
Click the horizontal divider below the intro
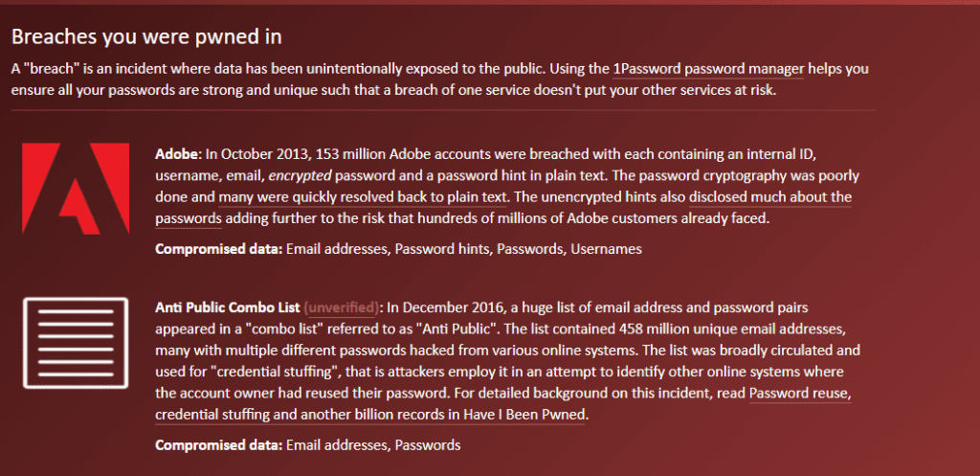[443, 111]
